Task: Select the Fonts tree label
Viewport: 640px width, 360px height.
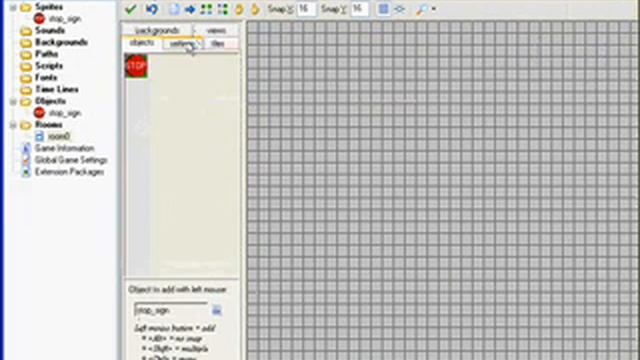Action: tap(46, 78)
